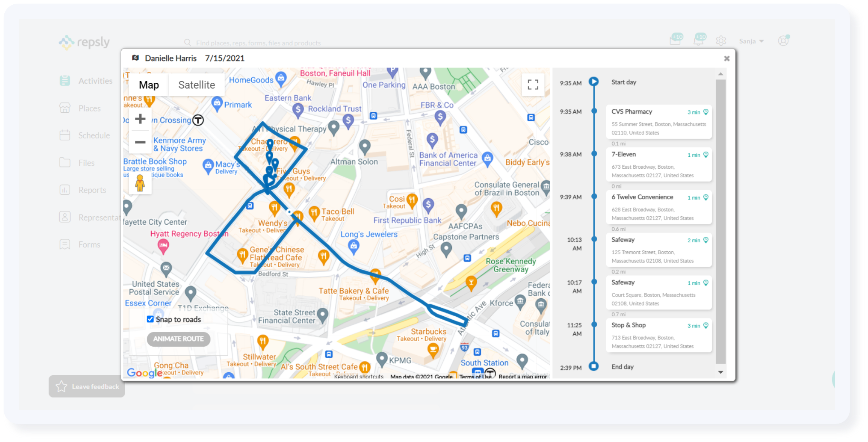
Task: Open the notifications bell icon
Action: click(x=699, y=40)
